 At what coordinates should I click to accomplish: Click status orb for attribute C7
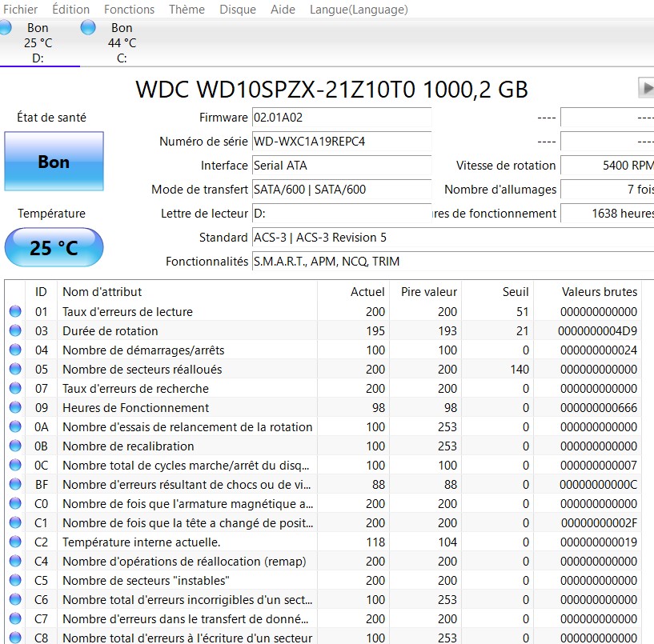tap(15, 618)
